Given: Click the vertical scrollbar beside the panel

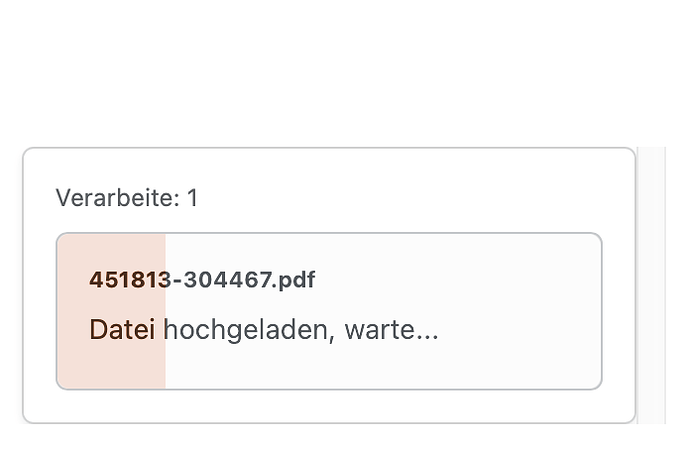Looking at the screenshot, I should (x=652, y=285).
